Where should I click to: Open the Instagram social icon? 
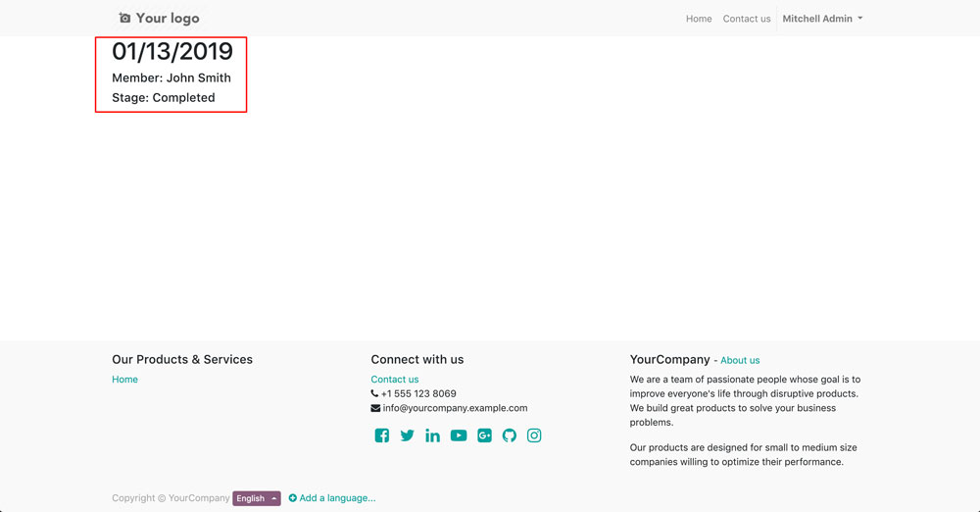(x=534, y=435)
